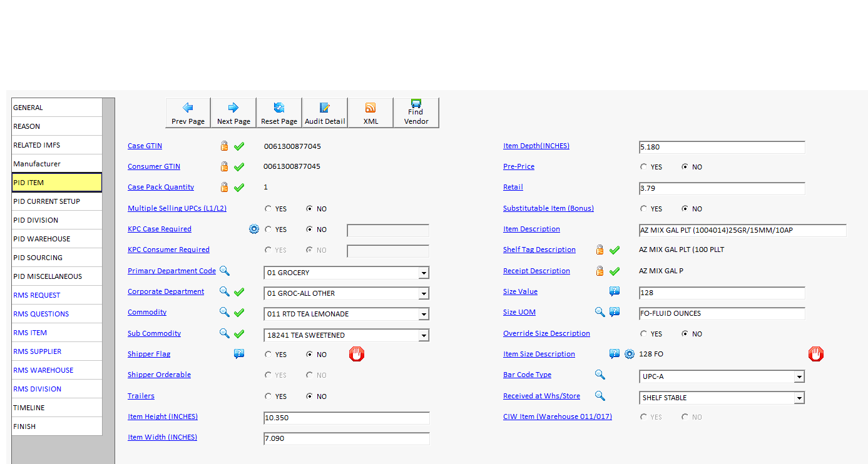This screenshot has width=868, height=464.
Task: Open the CIW Item (Warehouse 011/017) link
Action: point(558,416)
